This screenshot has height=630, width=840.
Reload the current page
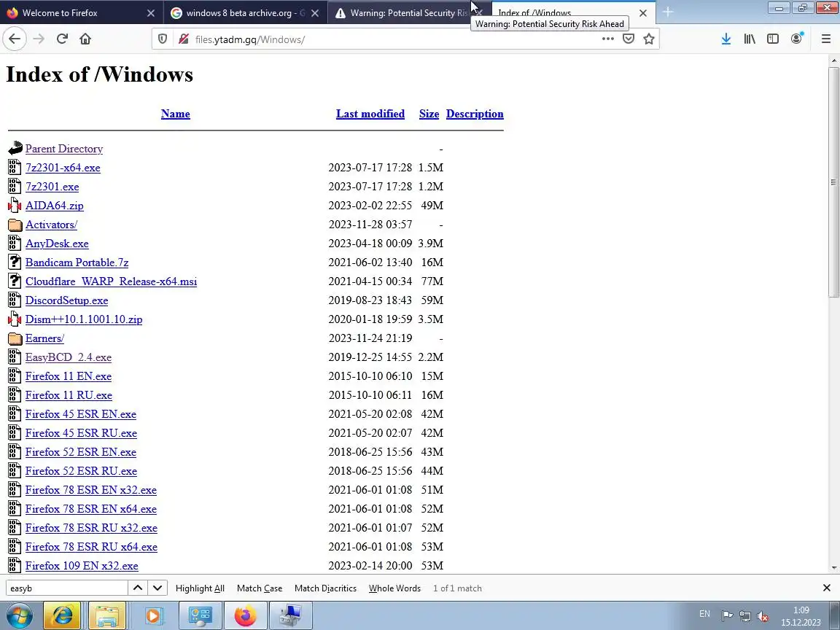click(62, 39)
